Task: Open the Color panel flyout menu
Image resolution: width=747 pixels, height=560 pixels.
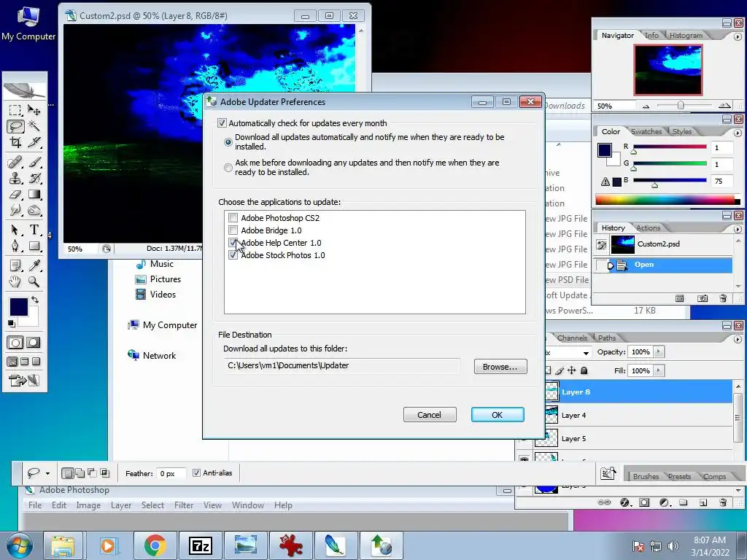Action: point(738,133)
